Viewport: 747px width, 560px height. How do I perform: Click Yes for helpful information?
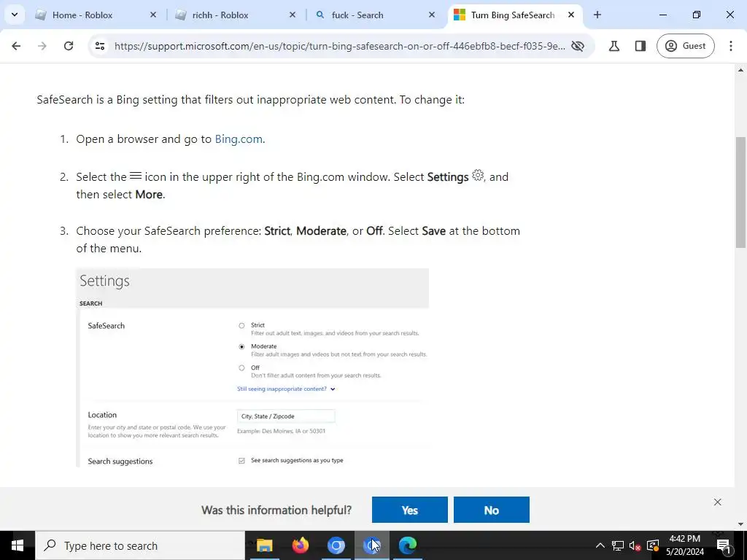[410, 510]
